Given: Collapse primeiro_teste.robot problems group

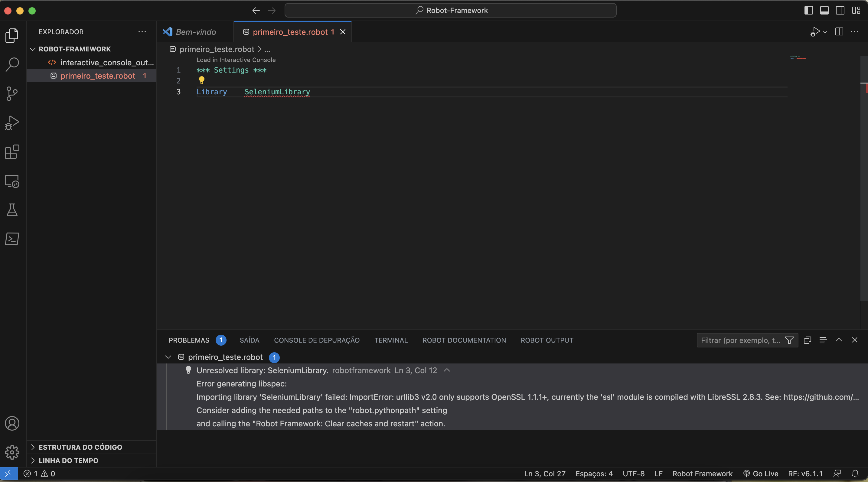Looking at the screenshot, I should (x=168, y=357).
